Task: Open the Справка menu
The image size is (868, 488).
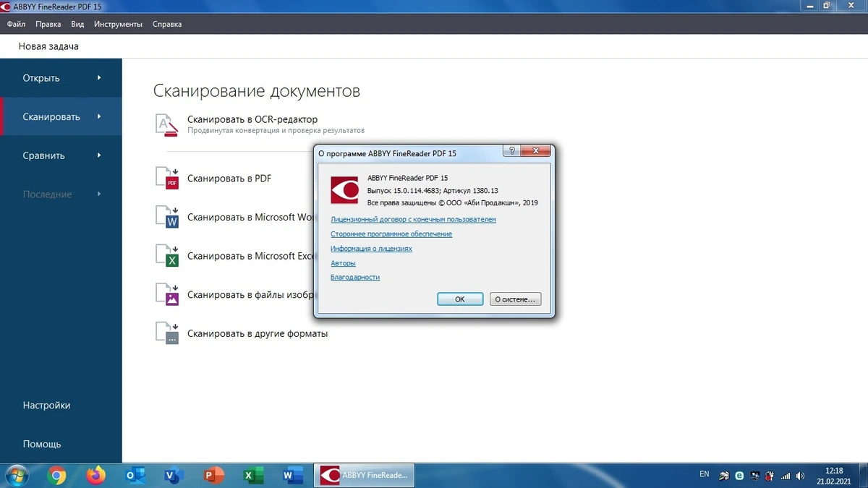Action: tap(167, 24)
